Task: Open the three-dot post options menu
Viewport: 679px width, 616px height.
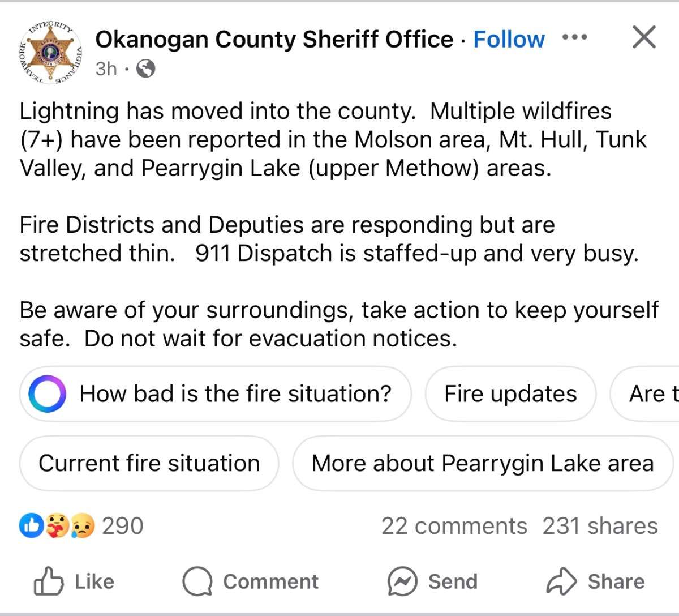Action: 575,38
